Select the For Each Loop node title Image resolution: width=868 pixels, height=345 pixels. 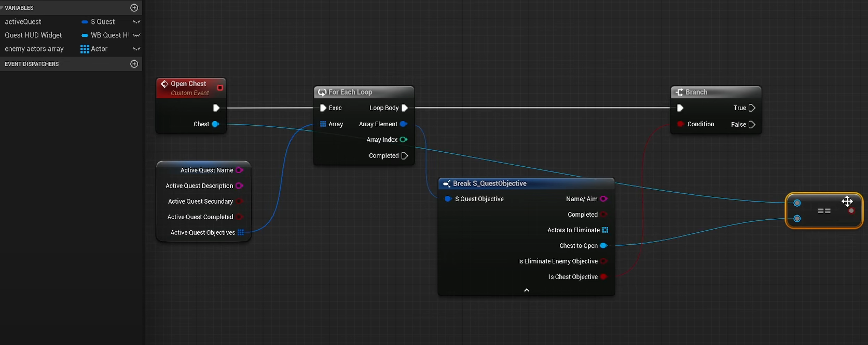click(350, 92)
